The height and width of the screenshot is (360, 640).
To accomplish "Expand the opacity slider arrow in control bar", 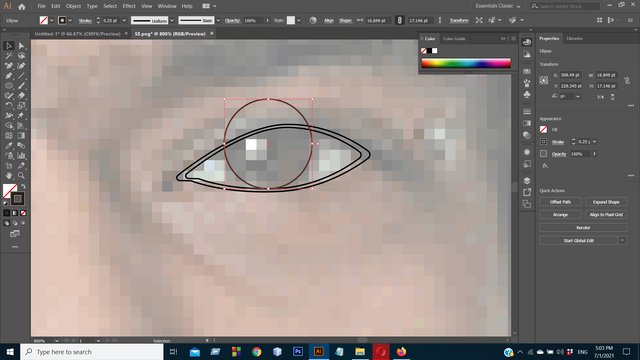I will pyautogui.click(x=267, y=20).
